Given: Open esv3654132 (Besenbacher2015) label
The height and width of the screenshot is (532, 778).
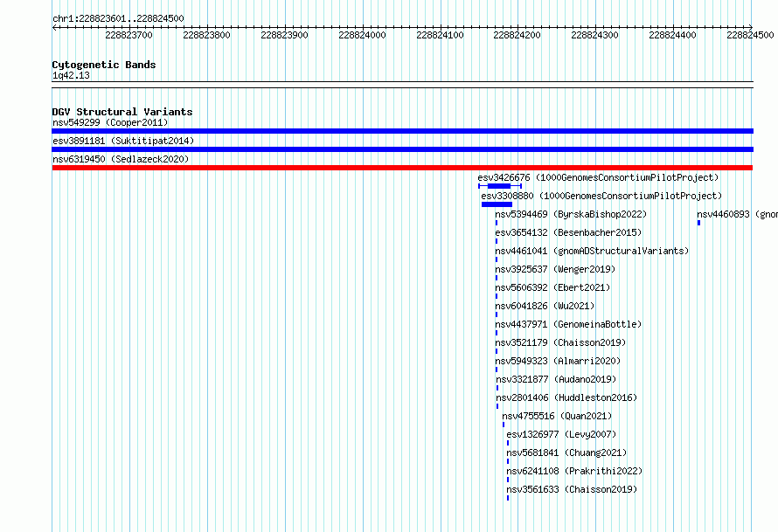Looking at the screenshot, I should pos(568,232).
